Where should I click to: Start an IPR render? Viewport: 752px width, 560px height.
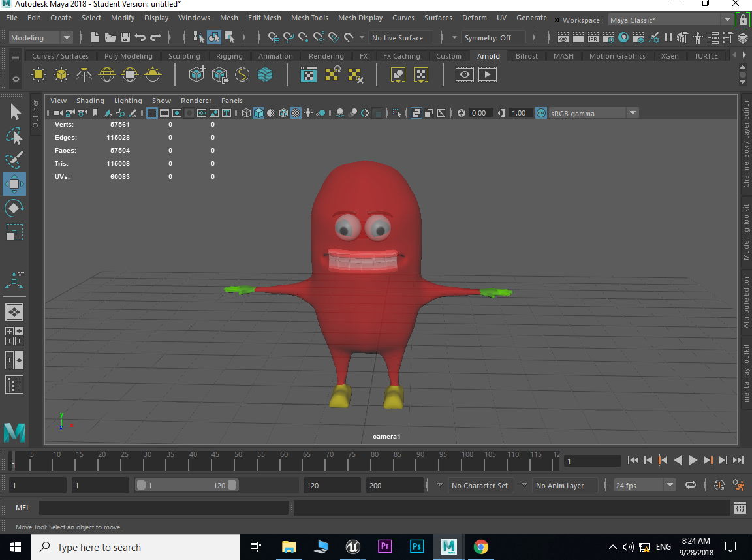[592, 37]
